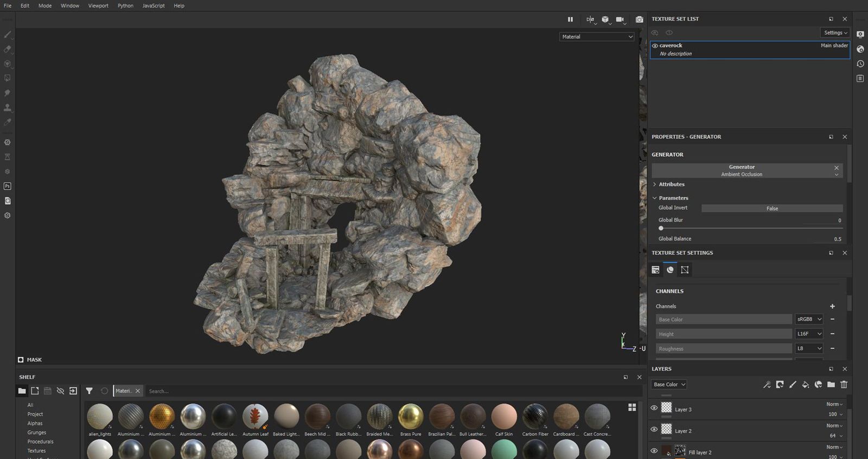Hide Layer 3 visibility

[x=654, y=408]
